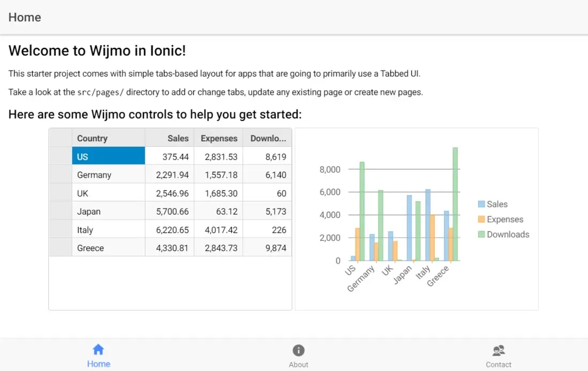Click the 2,291.94 sales cell

(x=170, y=175)
